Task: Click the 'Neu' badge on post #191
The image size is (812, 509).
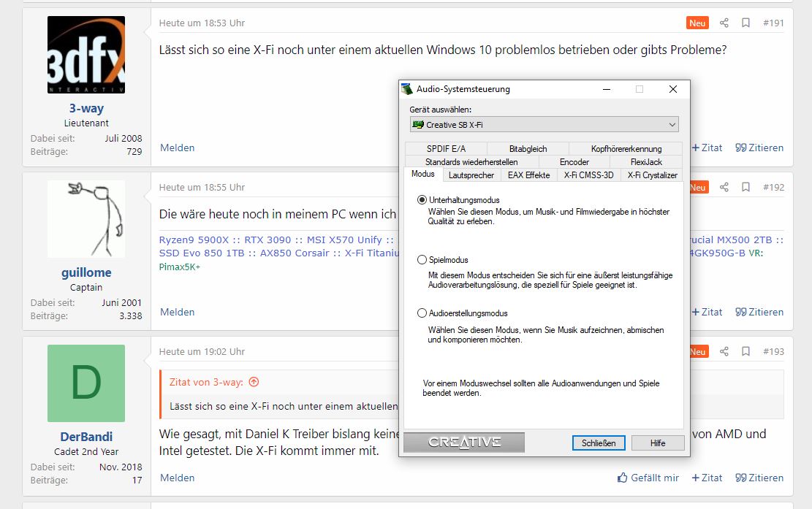Action: click(697, 23)
